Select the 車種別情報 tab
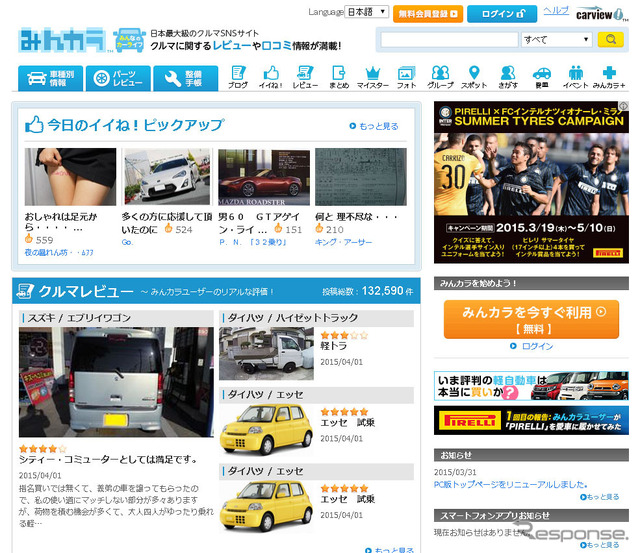Screen dimensions: 640x553 51,78
